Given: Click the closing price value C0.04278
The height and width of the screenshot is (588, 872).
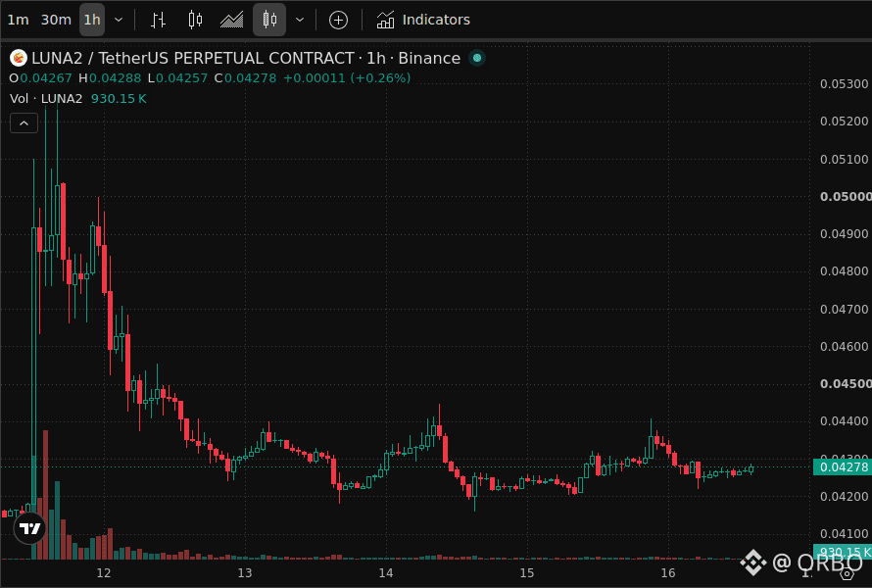Looking at the screenshot, I should tap(245, 78).
